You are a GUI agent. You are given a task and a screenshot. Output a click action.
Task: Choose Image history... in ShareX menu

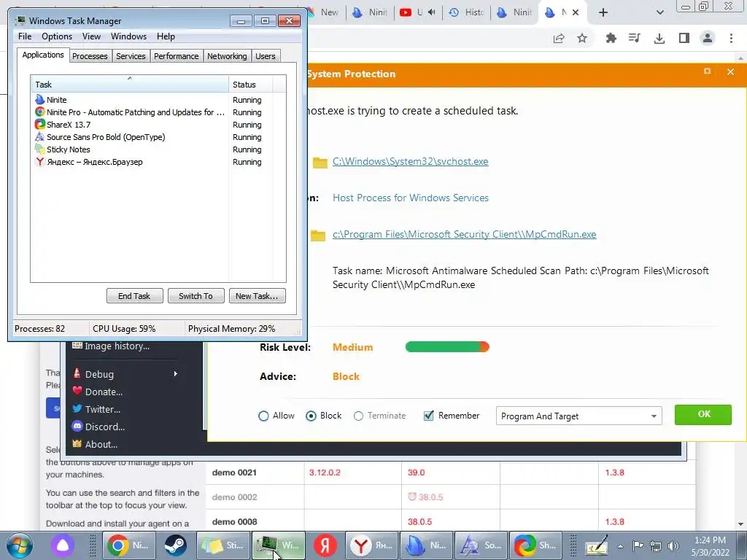click(117, 346)
